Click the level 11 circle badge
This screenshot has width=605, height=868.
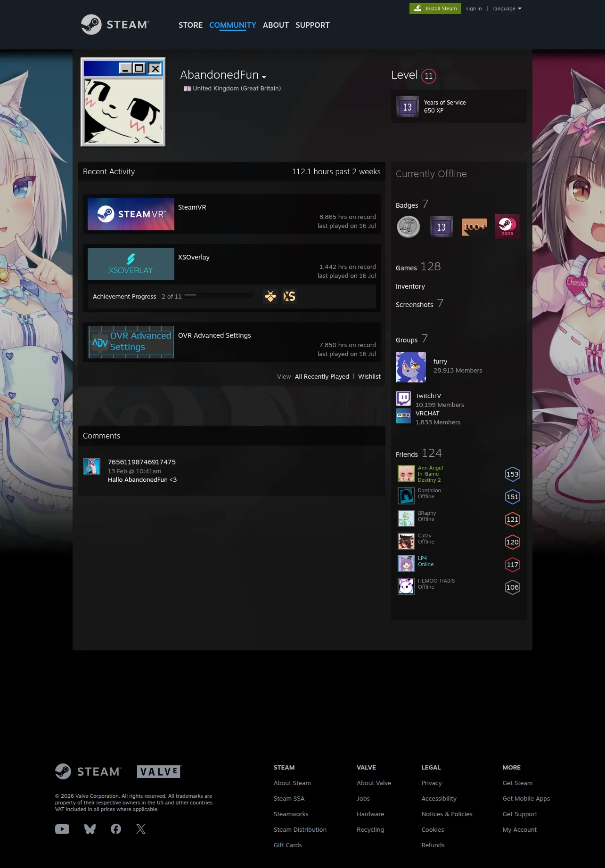coord(428,76)
